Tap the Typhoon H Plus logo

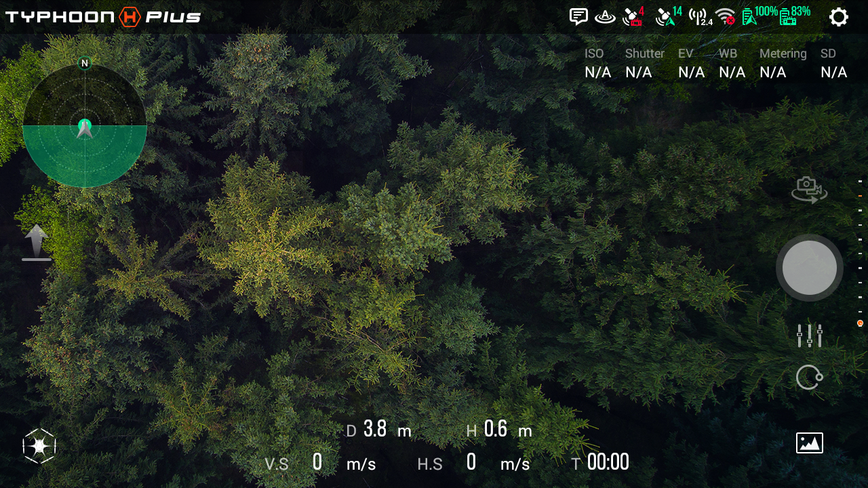(103, 17)
